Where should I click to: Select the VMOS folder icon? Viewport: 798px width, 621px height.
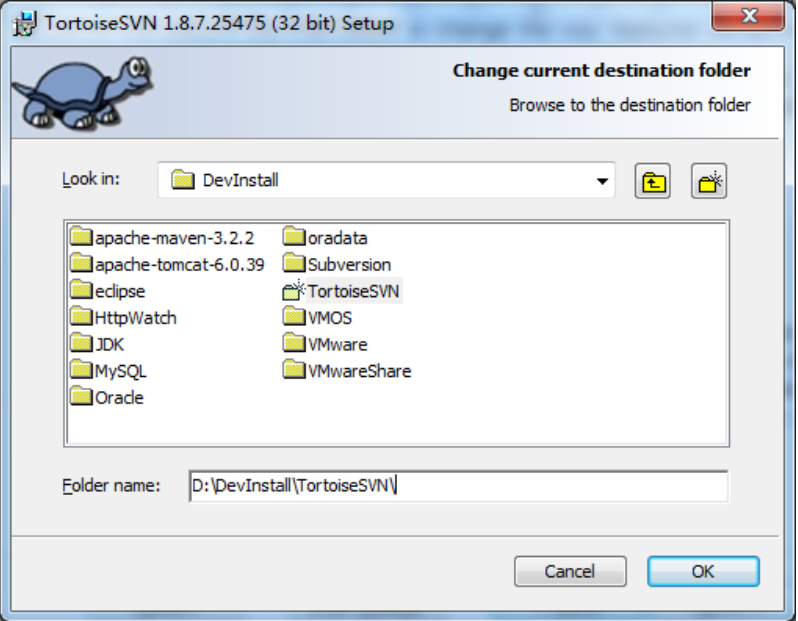294,316
